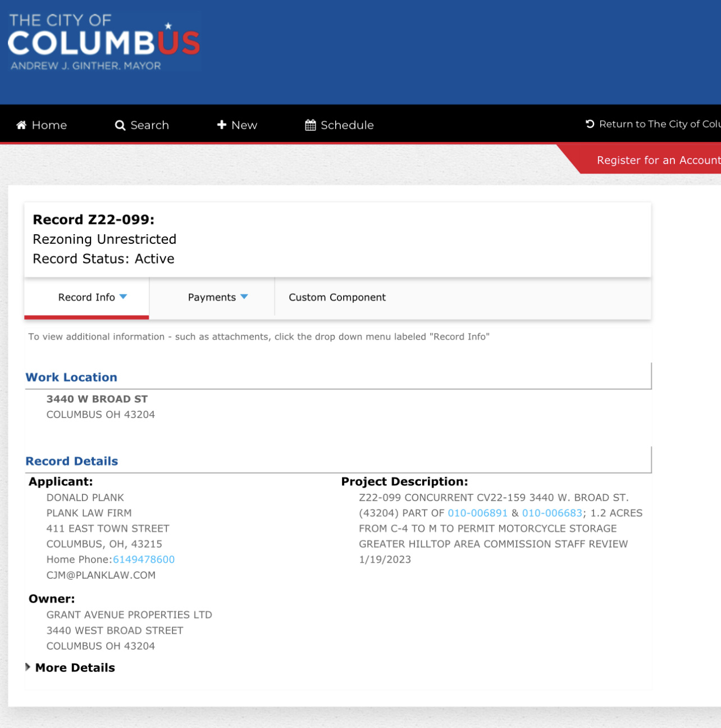
Task: Click the Return arrow icon
Action: (590, 124)
